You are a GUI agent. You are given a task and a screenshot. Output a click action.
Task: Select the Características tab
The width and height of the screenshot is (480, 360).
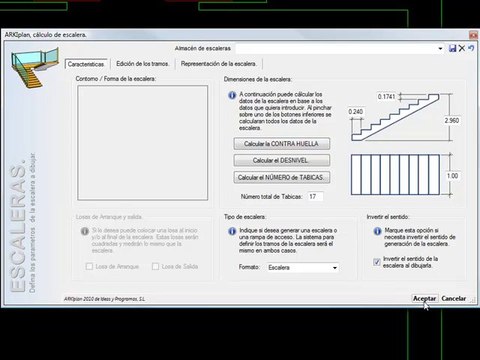(86, 64)
